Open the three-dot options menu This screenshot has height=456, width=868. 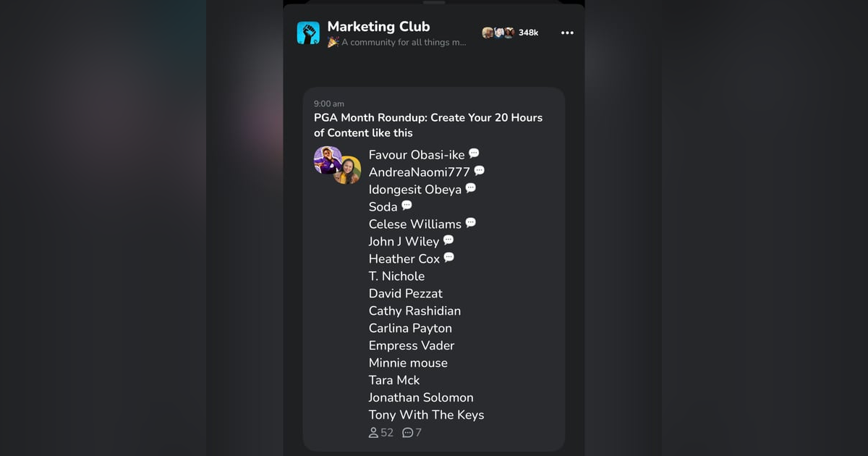point(568,32)
